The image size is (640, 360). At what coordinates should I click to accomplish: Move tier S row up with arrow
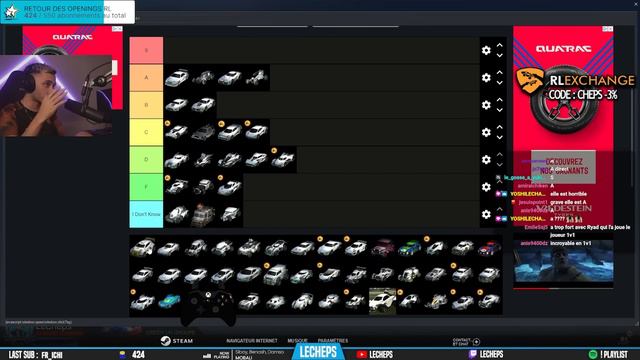pos(500,45)
